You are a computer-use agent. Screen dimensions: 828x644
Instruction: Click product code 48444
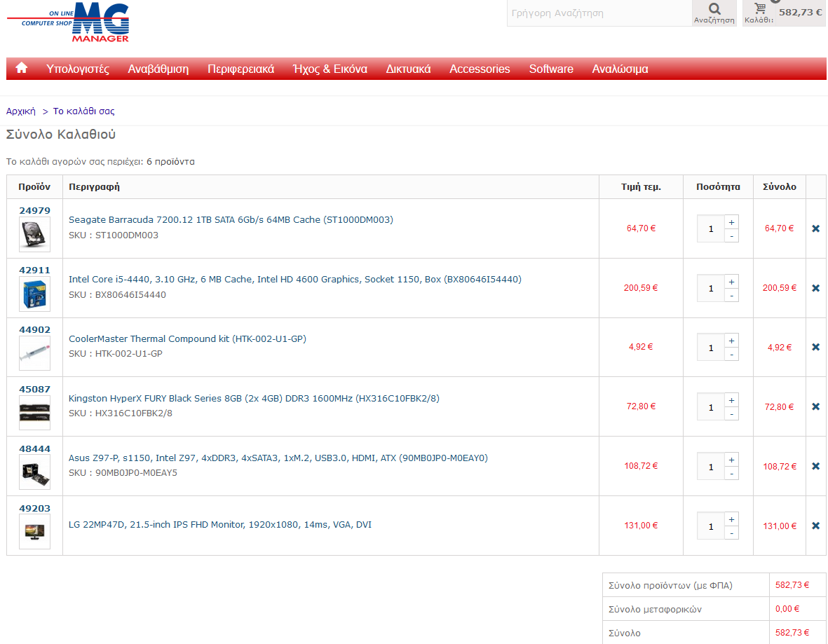click(35, 449)
